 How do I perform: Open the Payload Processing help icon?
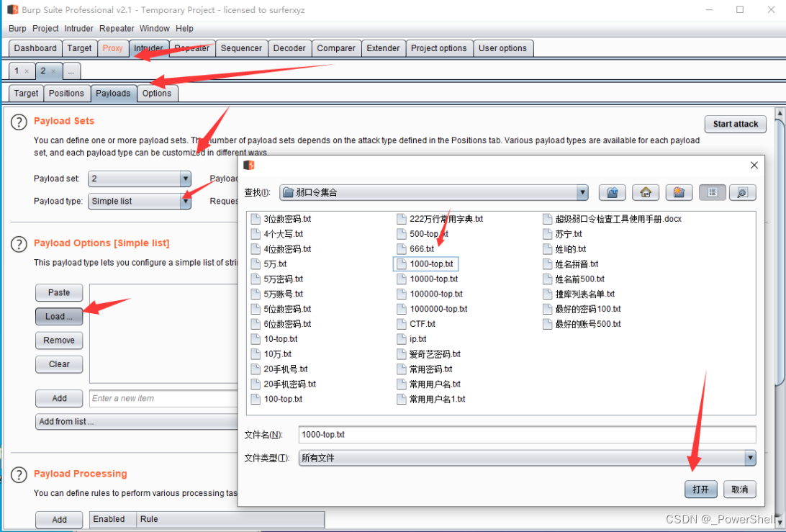tap(19, 475)
